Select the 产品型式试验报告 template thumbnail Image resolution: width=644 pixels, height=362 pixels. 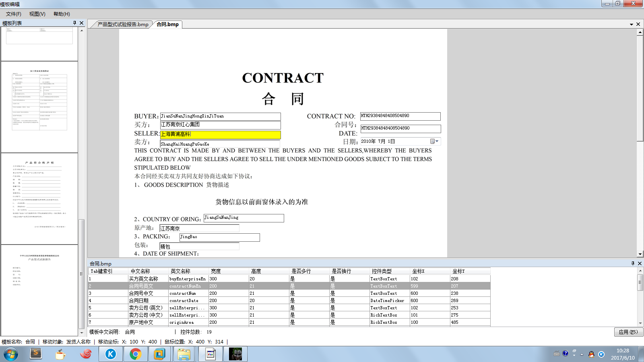[39, 290]
